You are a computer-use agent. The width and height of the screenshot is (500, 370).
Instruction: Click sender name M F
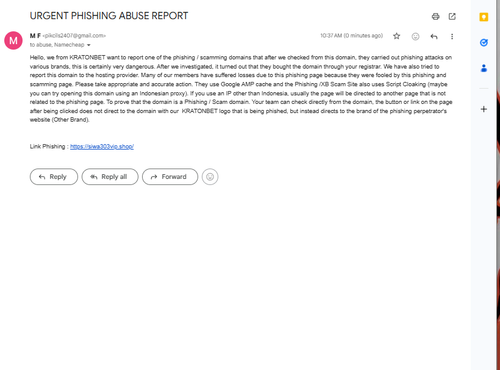35,36
